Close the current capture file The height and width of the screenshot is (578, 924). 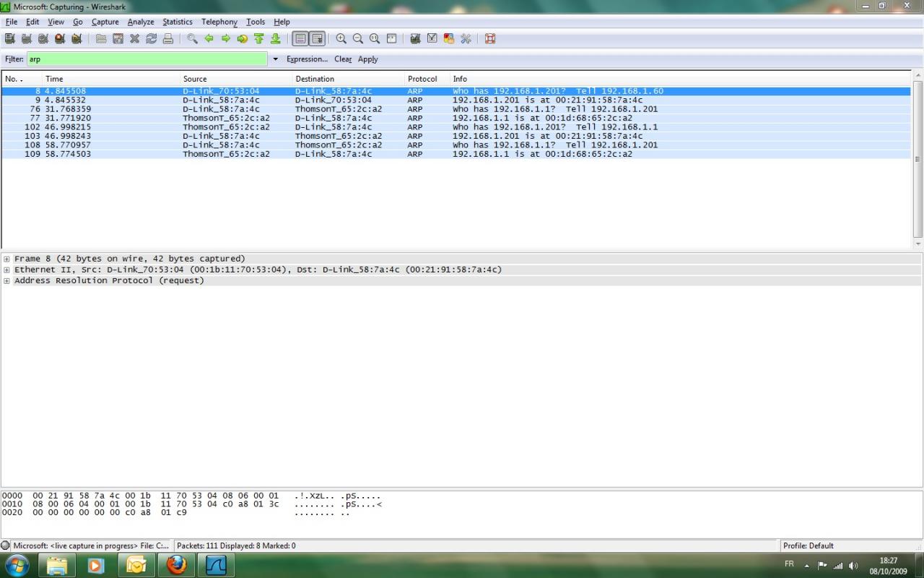pos(134,38)
